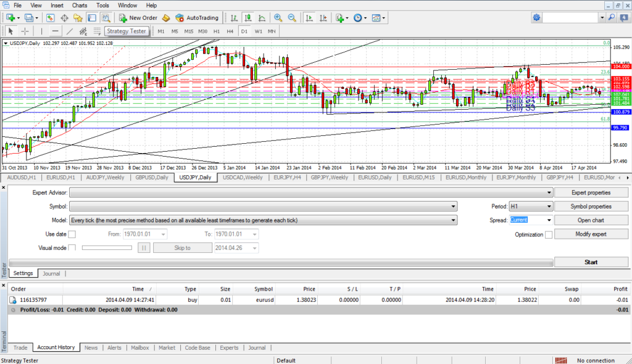Screen dimensions: 632x364
Task: Open the Periods clock icon
Action: click(357, 18)
